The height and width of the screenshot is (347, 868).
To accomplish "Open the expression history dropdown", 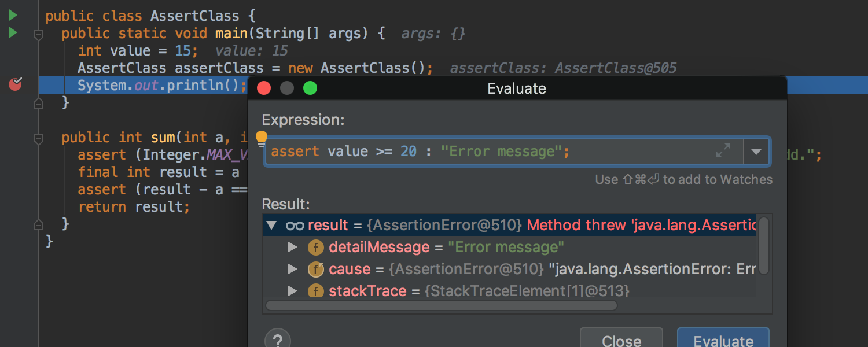I will coord(756,152).
